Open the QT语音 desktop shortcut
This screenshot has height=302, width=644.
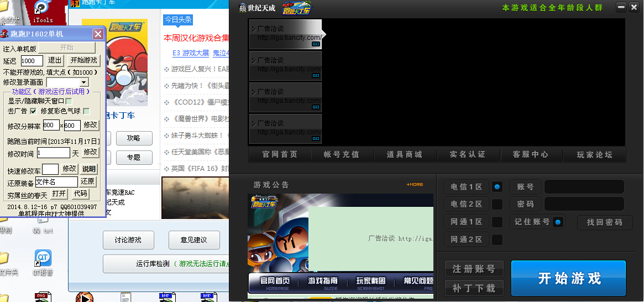[x=43, y=263]
